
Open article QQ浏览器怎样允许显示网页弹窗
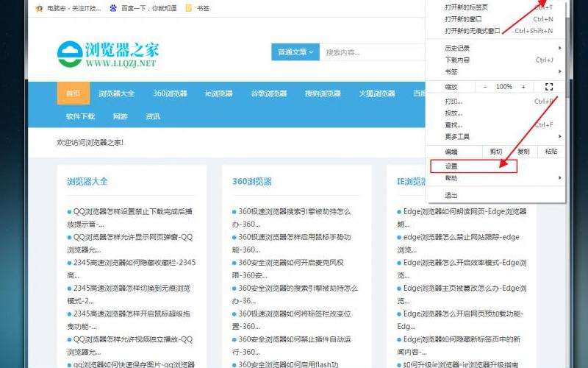pos(130,244)
